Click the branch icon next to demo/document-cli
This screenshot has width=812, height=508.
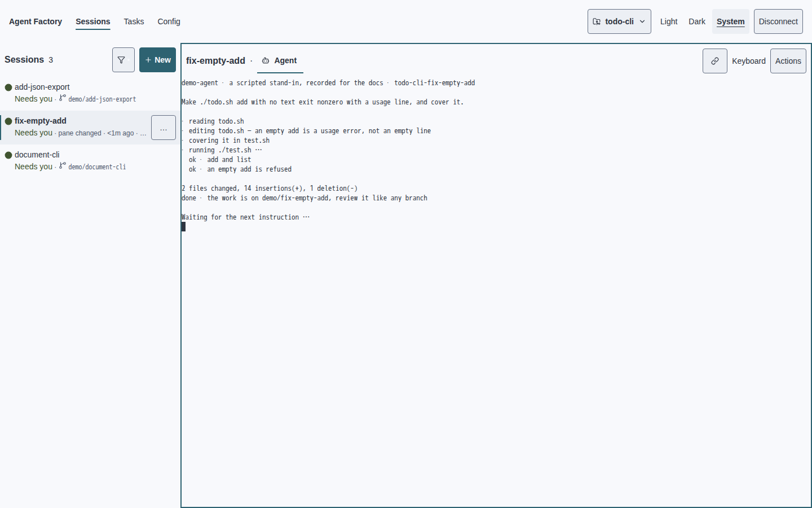click(63, 165)
